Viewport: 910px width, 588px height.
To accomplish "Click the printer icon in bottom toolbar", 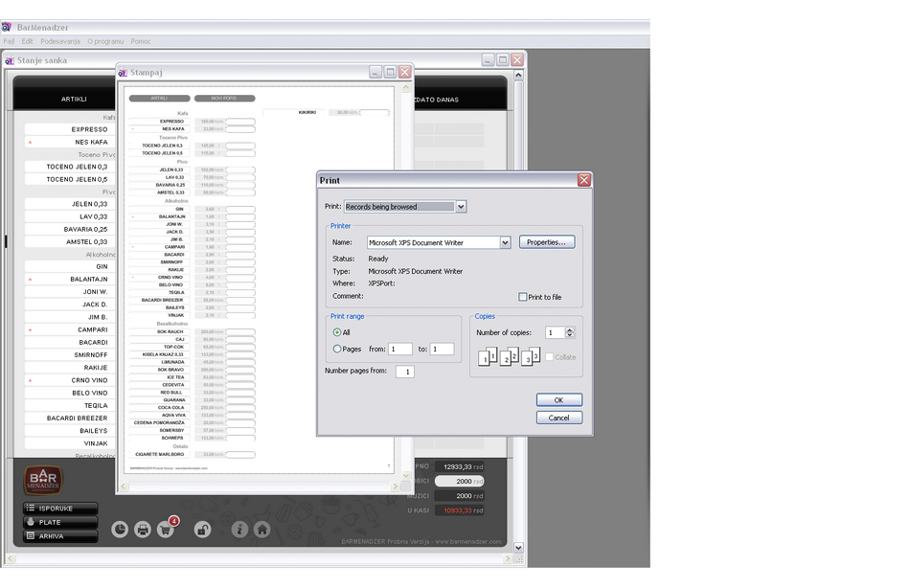I will (143, 529).
